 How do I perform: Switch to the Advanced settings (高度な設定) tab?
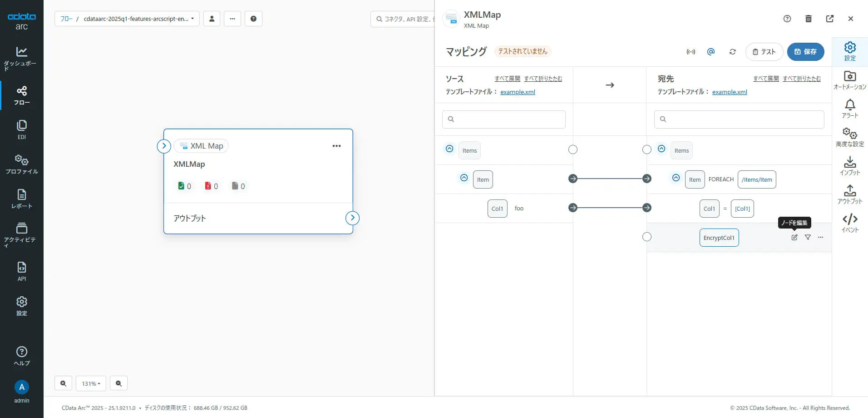pyautogui.click(x=850, y=138)
